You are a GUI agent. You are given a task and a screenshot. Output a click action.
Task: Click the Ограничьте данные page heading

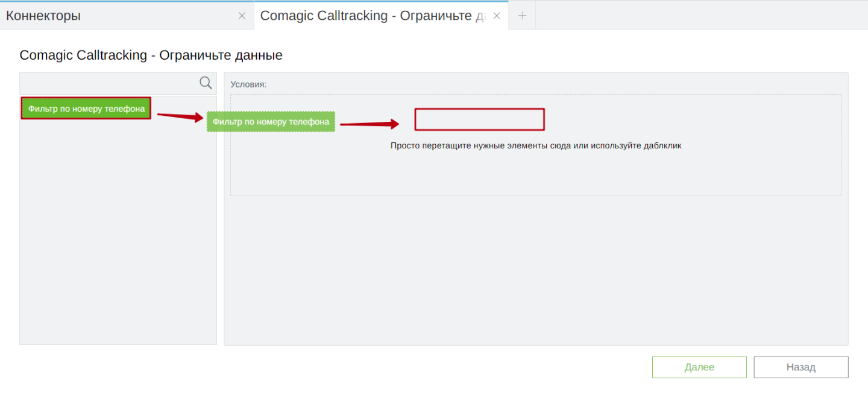(x=151, y=56)
